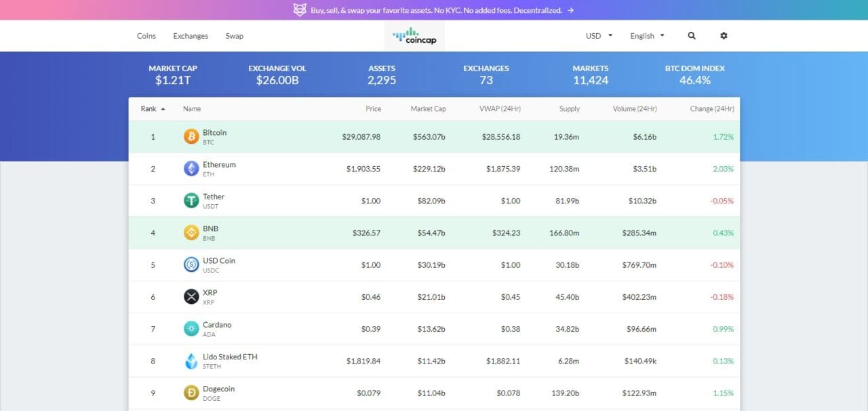Click the EXCHANGE VOL $26.00B stat
The height and width of the screenshot is (411, 868).
(x=277, y=75)
